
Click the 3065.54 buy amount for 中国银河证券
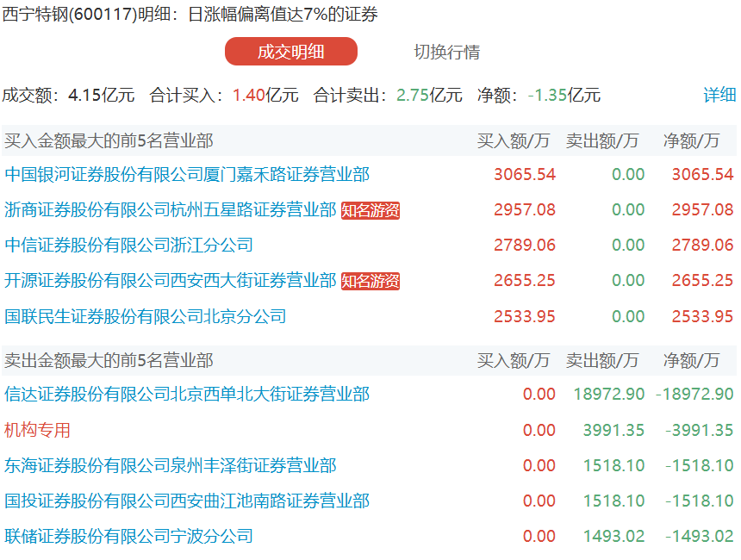click(x=524, y=175)
